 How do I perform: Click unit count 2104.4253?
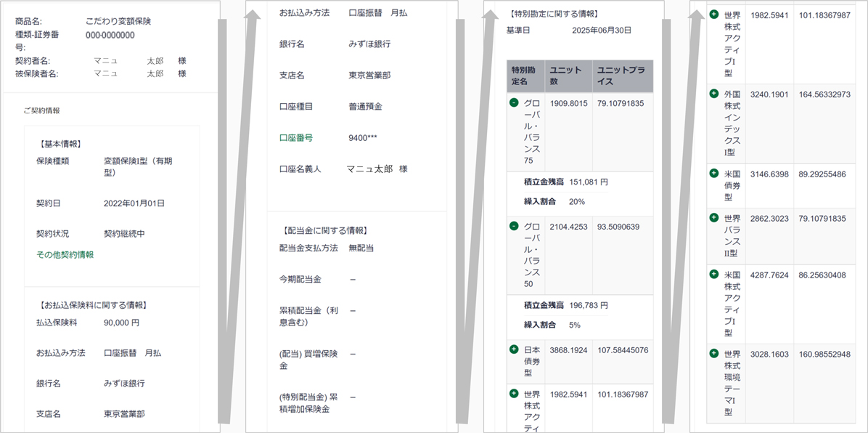(x=568, y=226)
